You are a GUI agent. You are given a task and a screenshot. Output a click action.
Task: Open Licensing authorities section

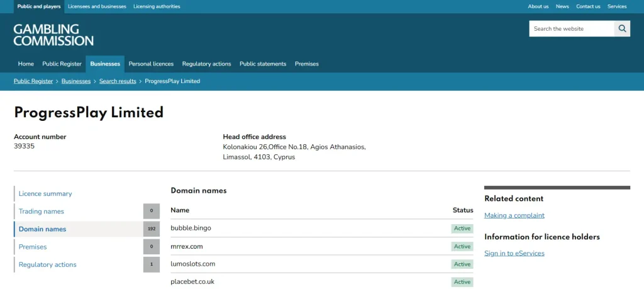point(157,6)
